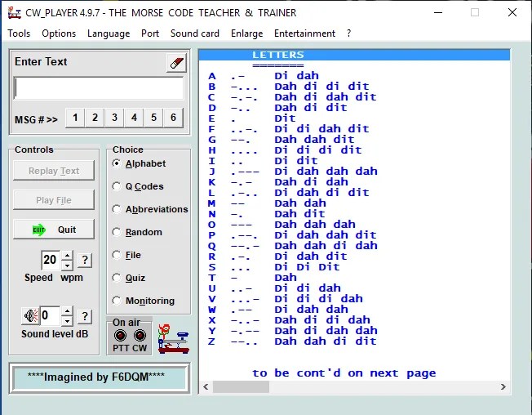
Task: Decrease sound level dB with down arrow
Action: [68, 321]
